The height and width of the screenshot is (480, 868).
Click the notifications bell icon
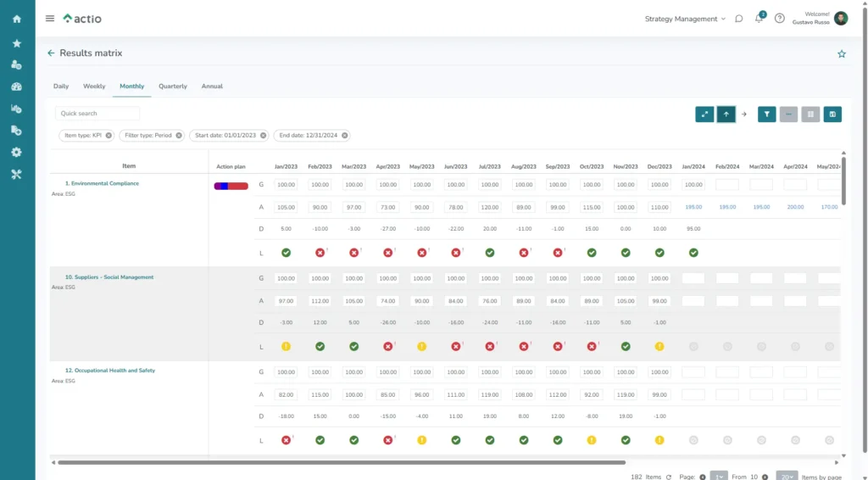759,19
